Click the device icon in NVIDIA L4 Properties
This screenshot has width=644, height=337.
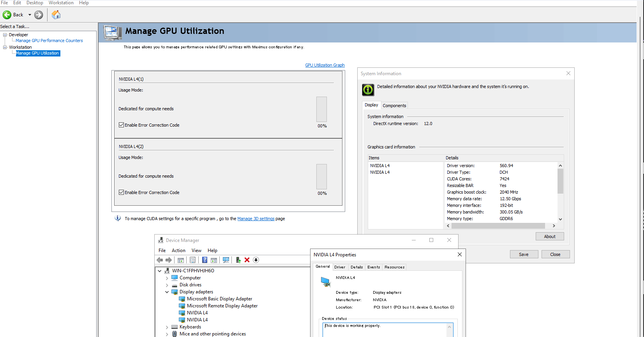pos(325,281)
